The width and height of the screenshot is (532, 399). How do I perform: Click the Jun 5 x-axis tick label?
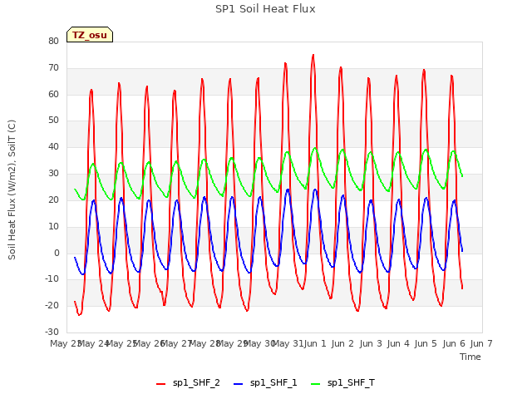[x=426, y=343]
